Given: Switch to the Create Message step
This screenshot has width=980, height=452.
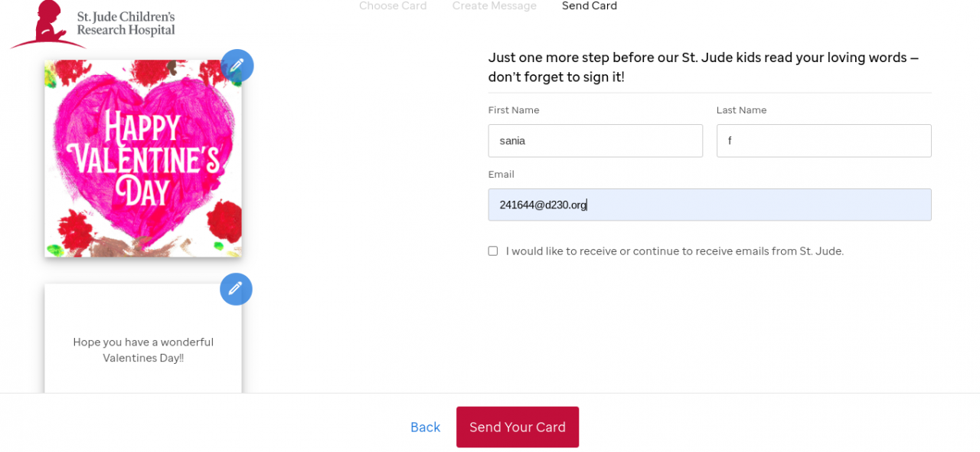Looking at the screenshot, I should pyautogui.click(x=494, y=6).
